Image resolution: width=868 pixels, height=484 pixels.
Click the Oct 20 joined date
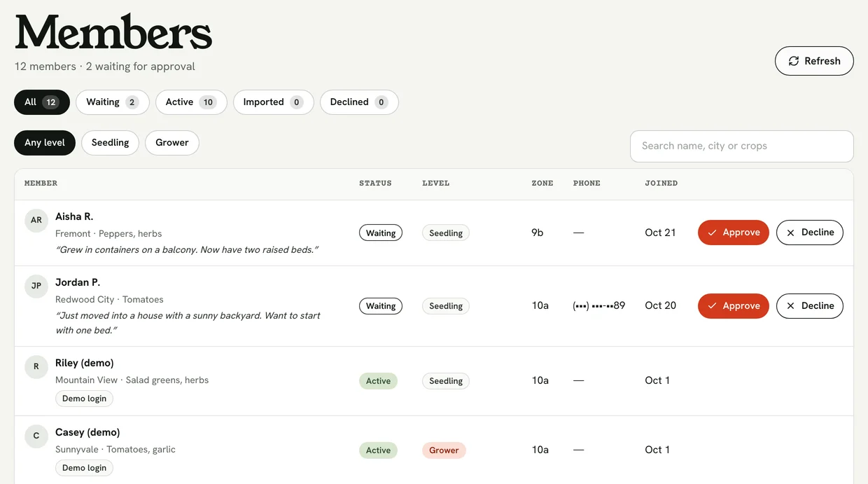click(661, 306)
